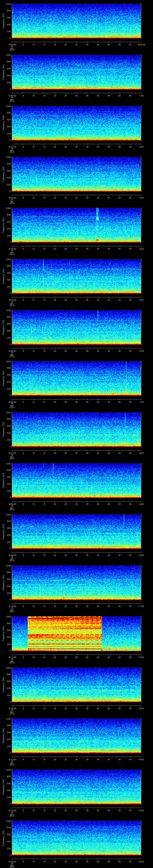Click the red broadband noise block in the 6:11:00 spectrogram
This screenshot has height=868, width=153.
tap(65, 633)
